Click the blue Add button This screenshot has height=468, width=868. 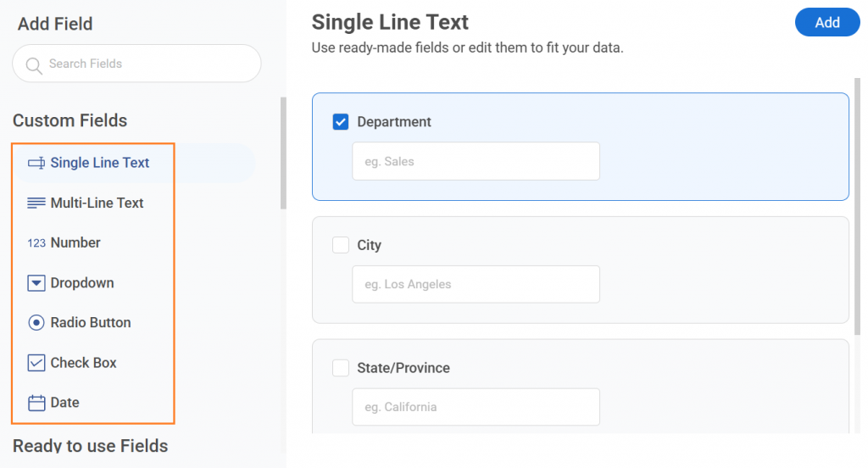coord(827,23)
